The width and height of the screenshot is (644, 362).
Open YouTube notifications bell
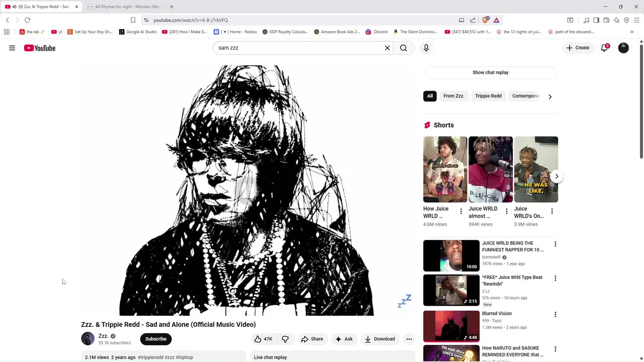point(605,48)
